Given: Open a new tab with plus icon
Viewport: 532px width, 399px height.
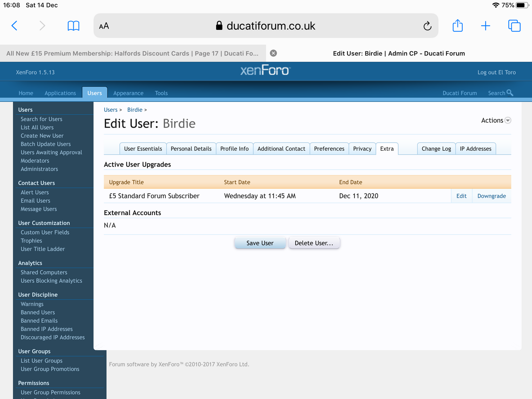Looking at the screenshot, I should (x=485, y=26).
